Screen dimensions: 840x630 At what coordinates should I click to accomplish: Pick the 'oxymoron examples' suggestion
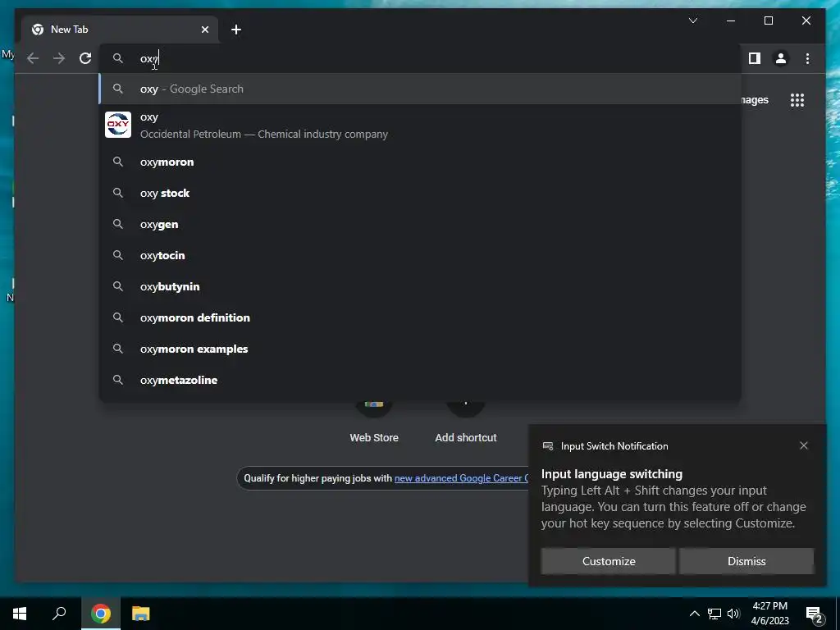[x=421, y=349]
